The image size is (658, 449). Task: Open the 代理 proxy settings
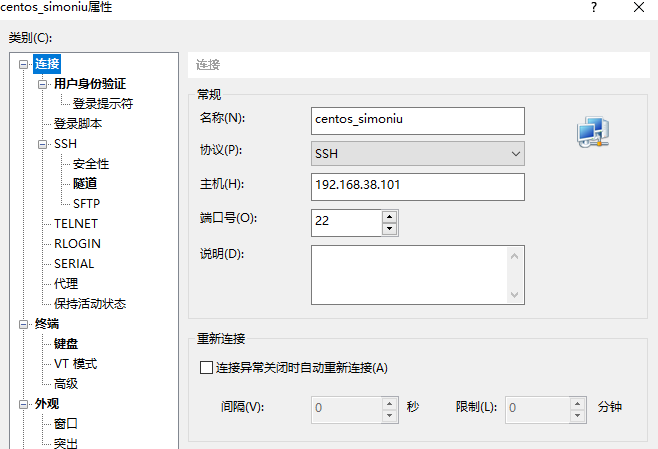click(66, 284)
